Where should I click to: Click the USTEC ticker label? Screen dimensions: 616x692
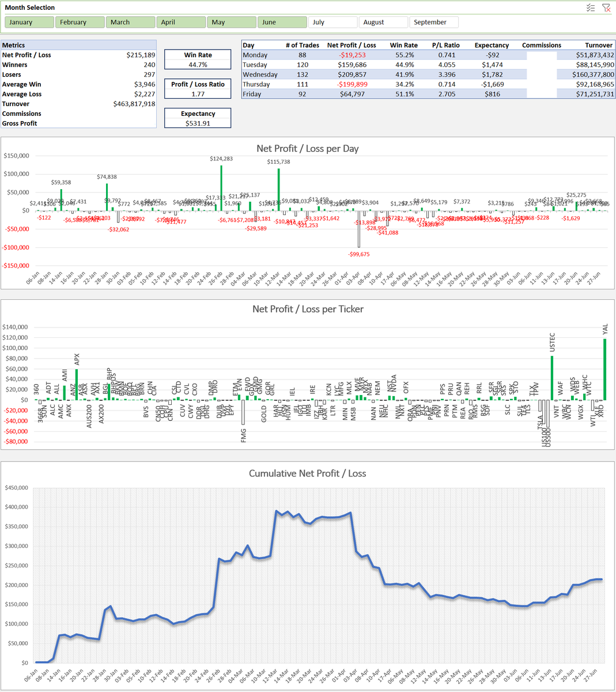tap(552, 343)
